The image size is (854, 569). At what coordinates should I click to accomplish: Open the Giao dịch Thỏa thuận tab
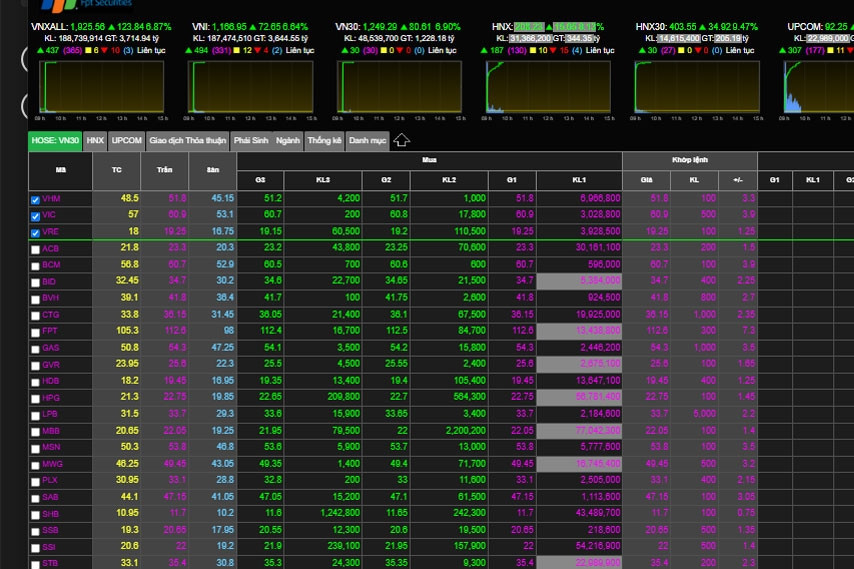[188, 141]
